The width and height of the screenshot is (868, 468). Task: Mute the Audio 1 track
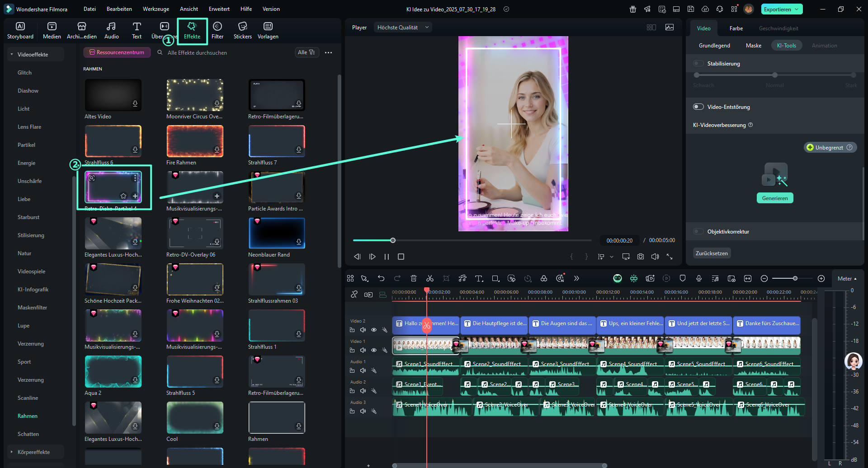pyautogui.click(x=363, y=370)
